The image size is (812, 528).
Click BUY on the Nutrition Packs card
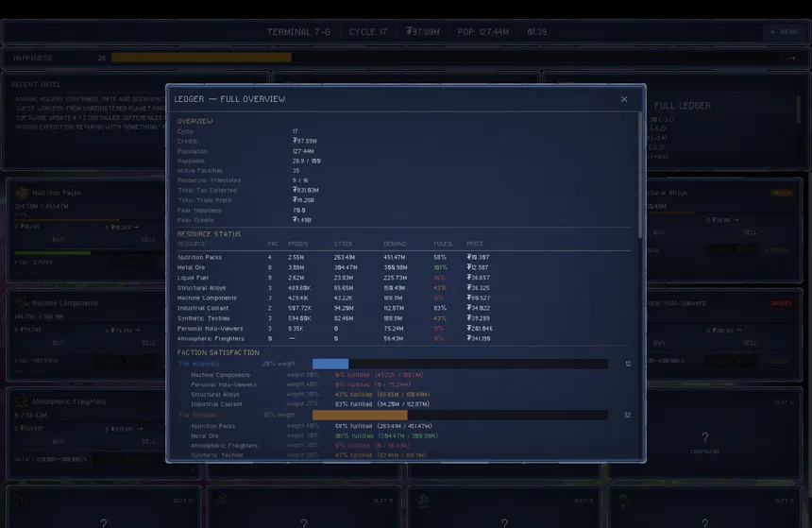point(58,239)
